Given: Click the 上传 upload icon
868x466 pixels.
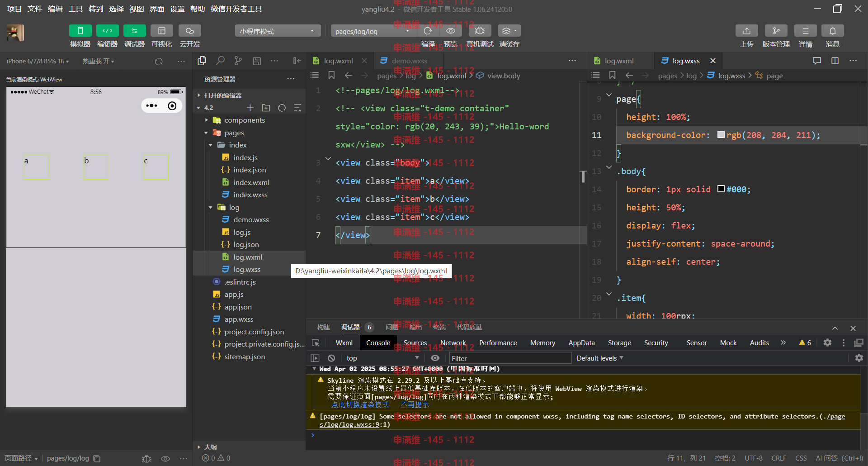Looking at the screenshot, I should pos(747,31).
